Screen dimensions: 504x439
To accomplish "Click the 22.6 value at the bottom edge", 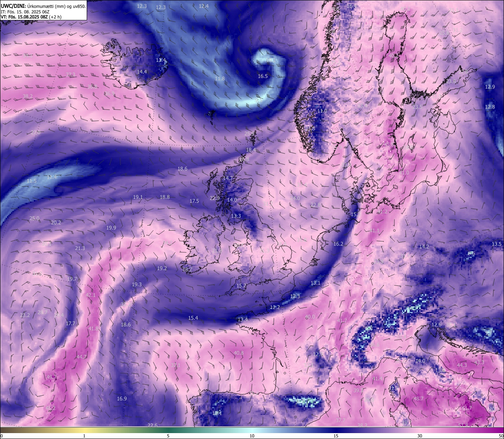I will tap(152, 425).
